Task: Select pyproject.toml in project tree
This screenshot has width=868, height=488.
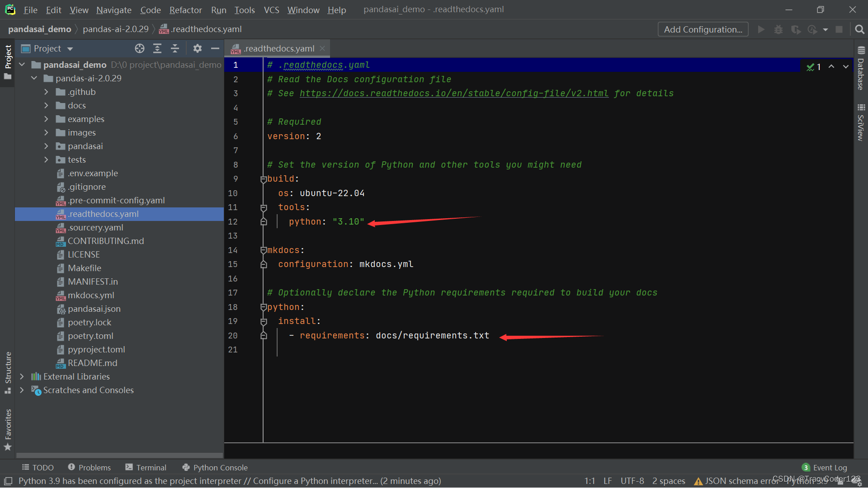Action: pos(96,349)
